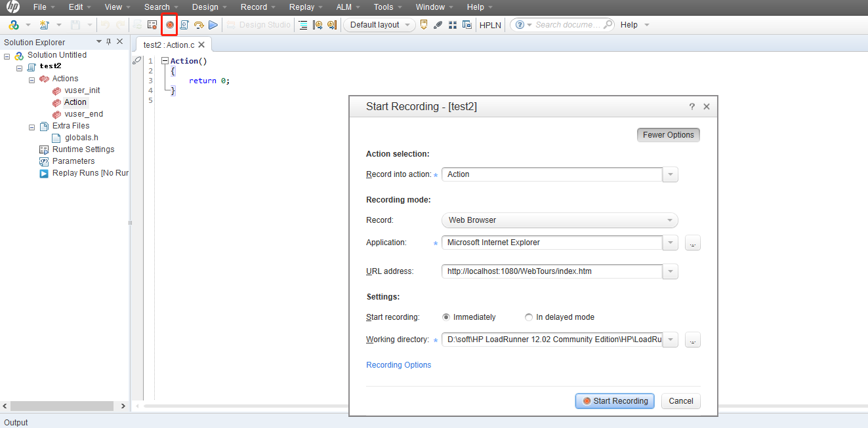
Task: Click the Go to previous snapshot icon
Action: point(318,25)
